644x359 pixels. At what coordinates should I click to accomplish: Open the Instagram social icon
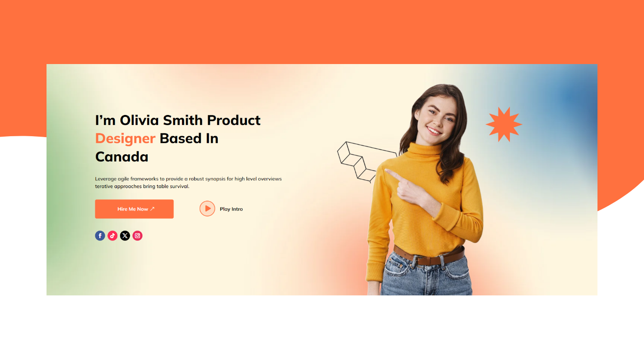click(x=138, y=235)
